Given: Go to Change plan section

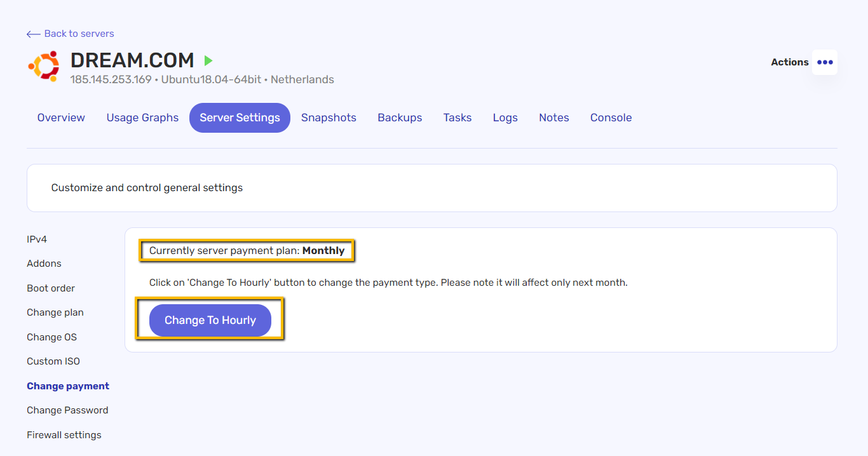Looking at the screenshot, I should [55, 312].
